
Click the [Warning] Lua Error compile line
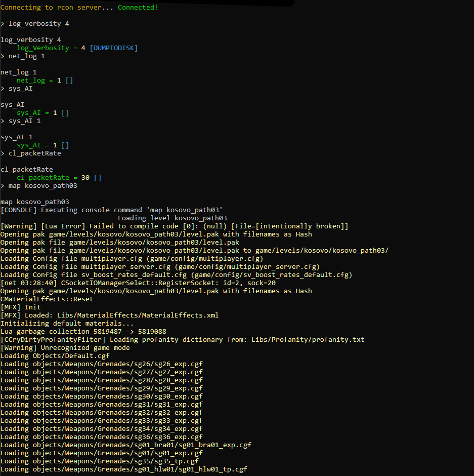pos(101,226)
